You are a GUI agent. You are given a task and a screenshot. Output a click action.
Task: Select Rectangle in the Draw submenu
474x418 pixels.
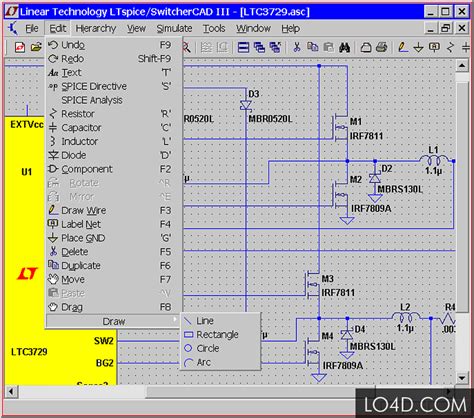click(220, 334)
